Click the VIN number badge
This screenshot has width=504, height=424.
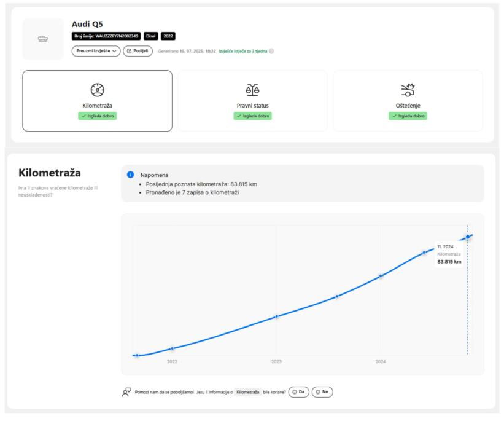coord(105,36)
